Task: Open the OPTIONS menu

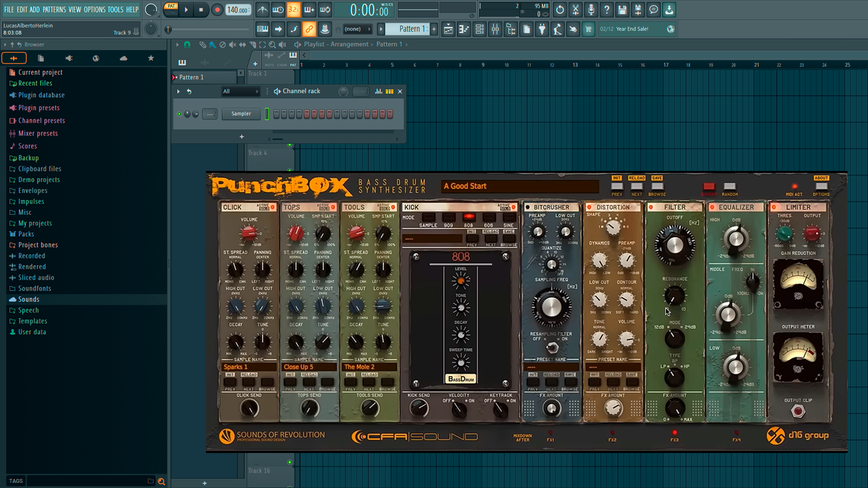Action: click(x=95, y=10)
